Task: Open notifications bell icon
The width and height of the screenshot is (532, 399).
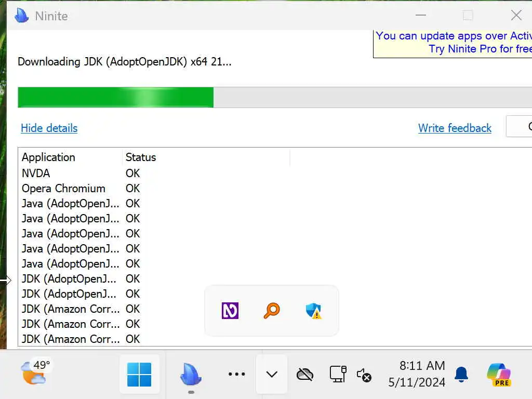Action: (461, 375)
